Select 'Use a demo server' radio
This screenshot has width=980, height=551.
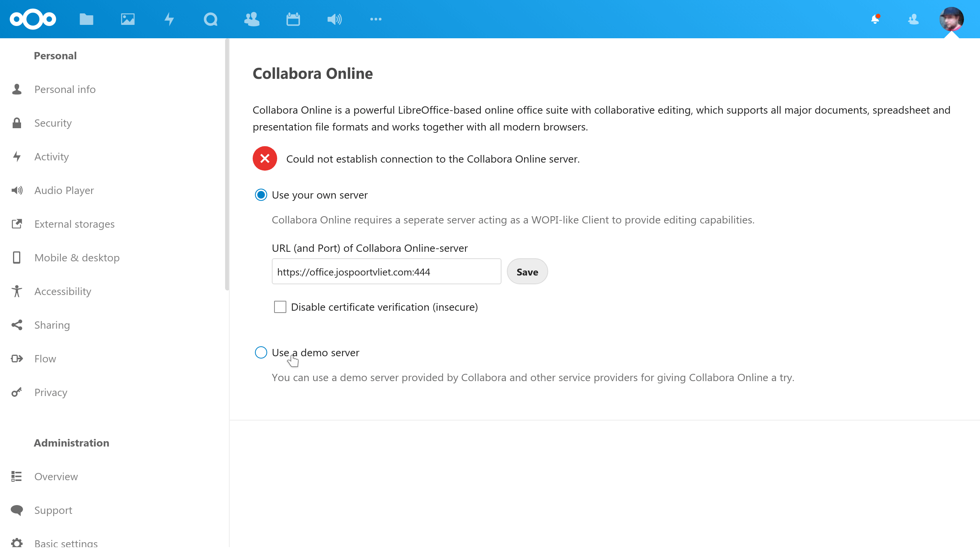(x=261, y=352)
